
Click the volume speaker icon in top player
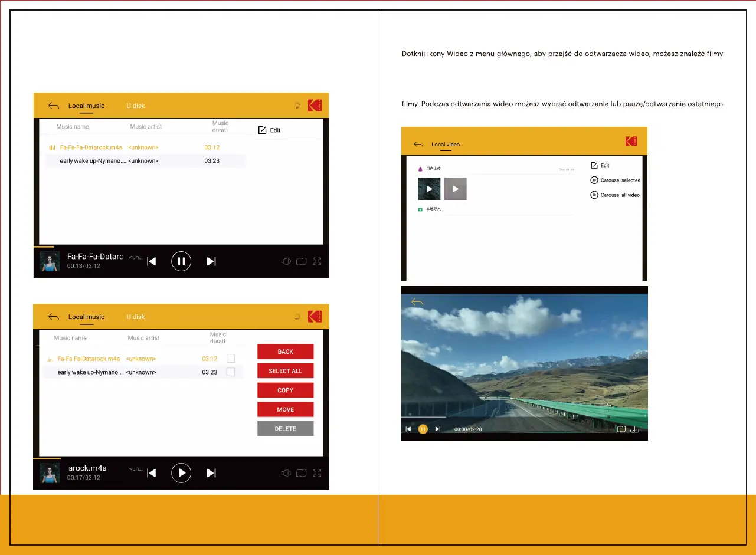(x=286, y=261)
